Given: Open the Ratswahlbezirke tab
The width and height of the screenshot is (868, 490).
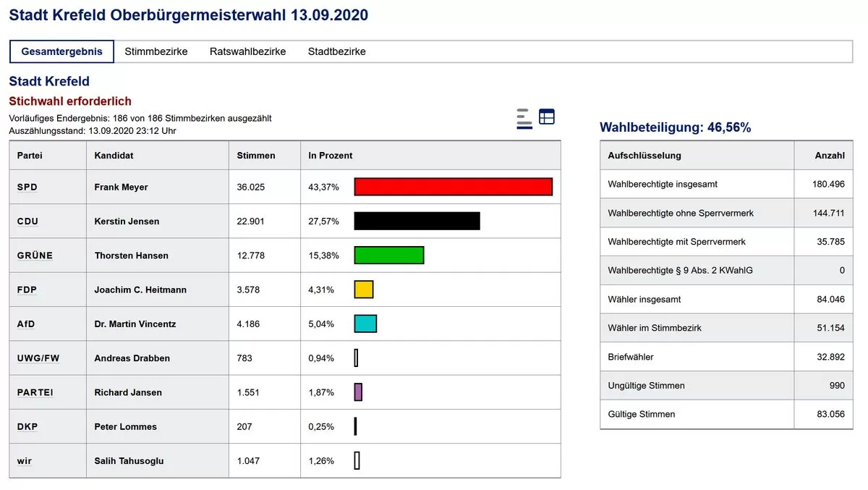Looking at the screenshot, I should tap(247, 51).
